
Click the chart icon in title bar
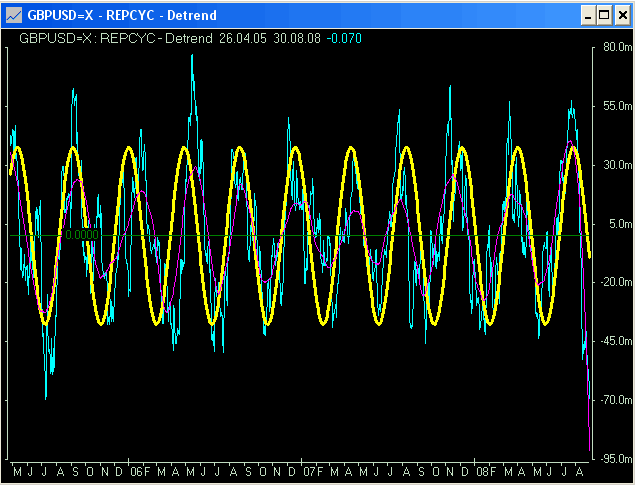click(13, 16)
